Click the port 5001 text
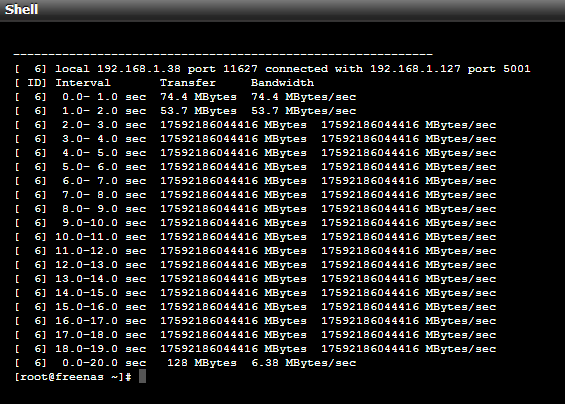 coord(499,68)
